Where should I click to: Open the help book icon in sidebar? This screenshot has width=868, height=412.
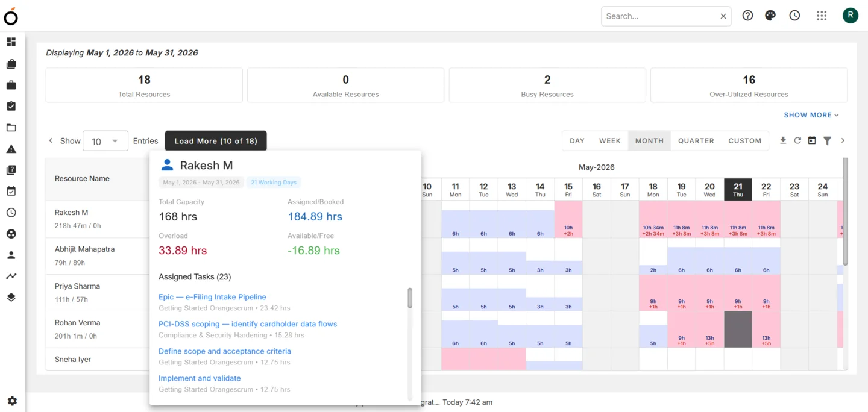11,170
